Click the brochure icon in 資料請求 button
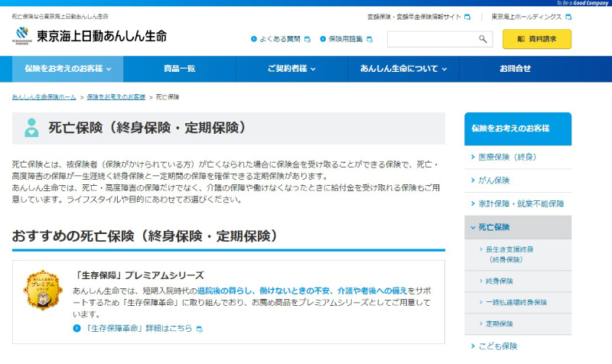 [x=521, y=39]
